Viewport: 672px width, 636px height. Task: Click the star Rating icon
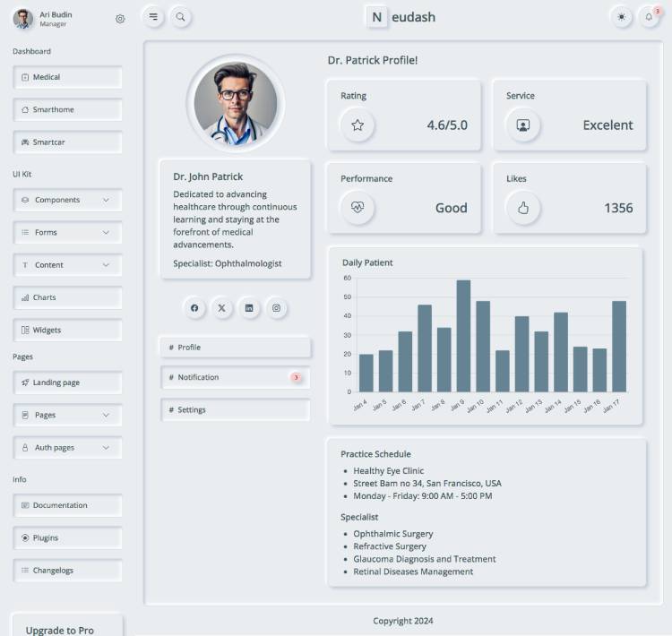[358, 125]
